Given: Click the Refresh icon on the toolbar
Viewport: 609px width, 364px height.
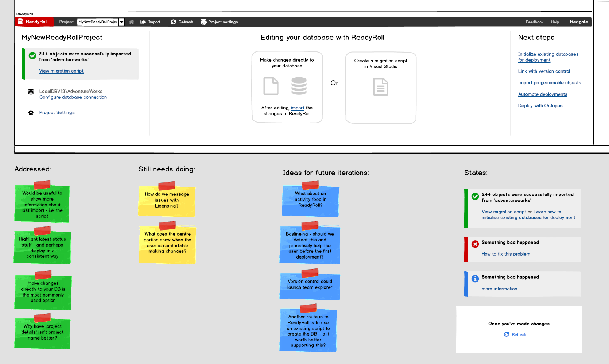Looking at the screenshot, I should click(173, 22).
